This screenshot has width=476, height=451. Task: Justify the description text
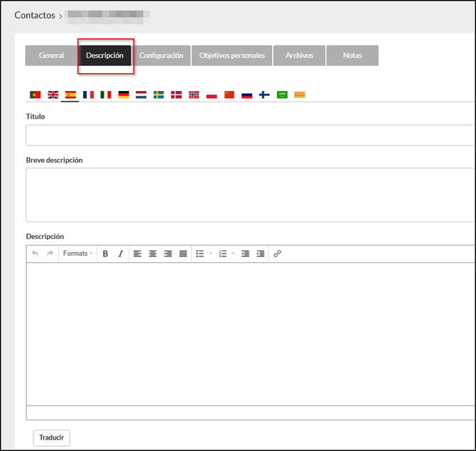point(183,254)
